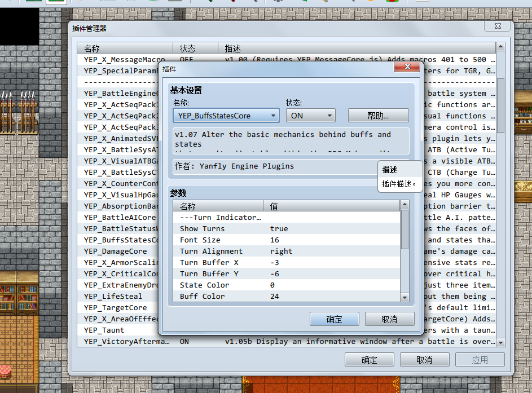The height and width of the screenshot is (393, 532).
Task: Select the Turn Buffer X parameter
Action: pos(287,262)
